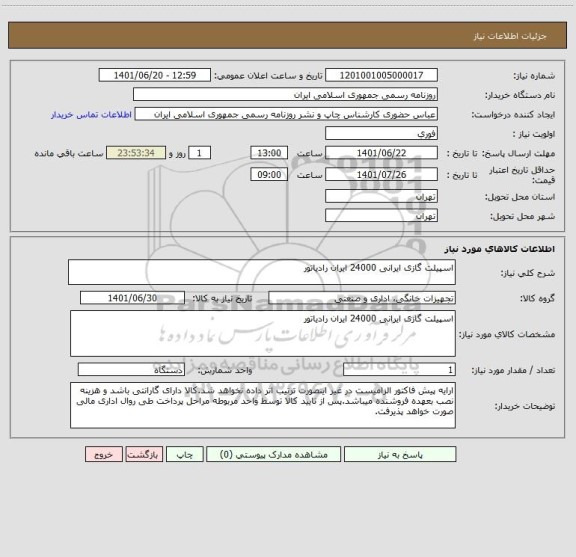Screen dimensions: 576x557
Task: Click the گروه کالا field
Action: pos(362,298)
